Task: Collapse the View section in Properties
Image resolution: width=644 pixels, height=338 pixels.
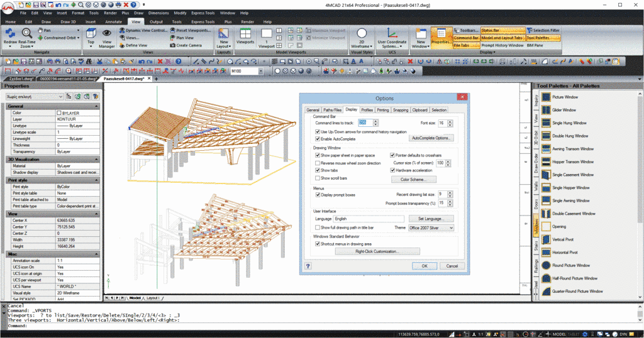Action: click(x=97, y=214)
